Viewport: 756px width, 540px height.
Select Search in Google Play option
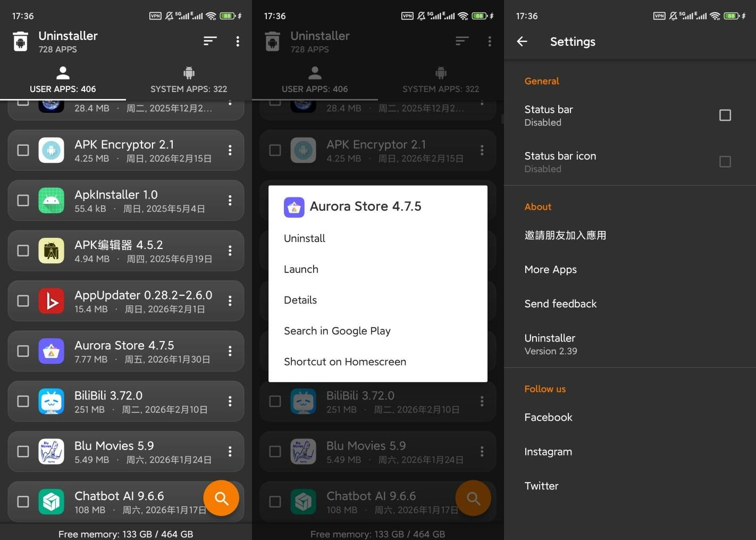pos(337,331)
